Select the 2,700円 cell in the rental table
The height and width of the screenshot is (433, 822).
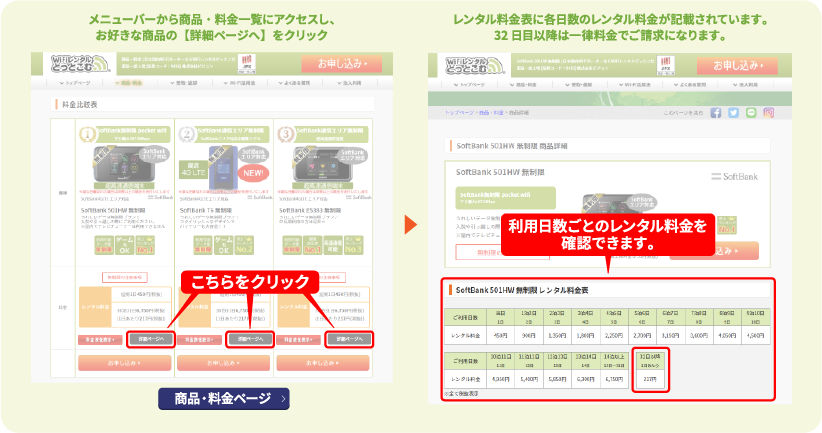tap(642, 335)
